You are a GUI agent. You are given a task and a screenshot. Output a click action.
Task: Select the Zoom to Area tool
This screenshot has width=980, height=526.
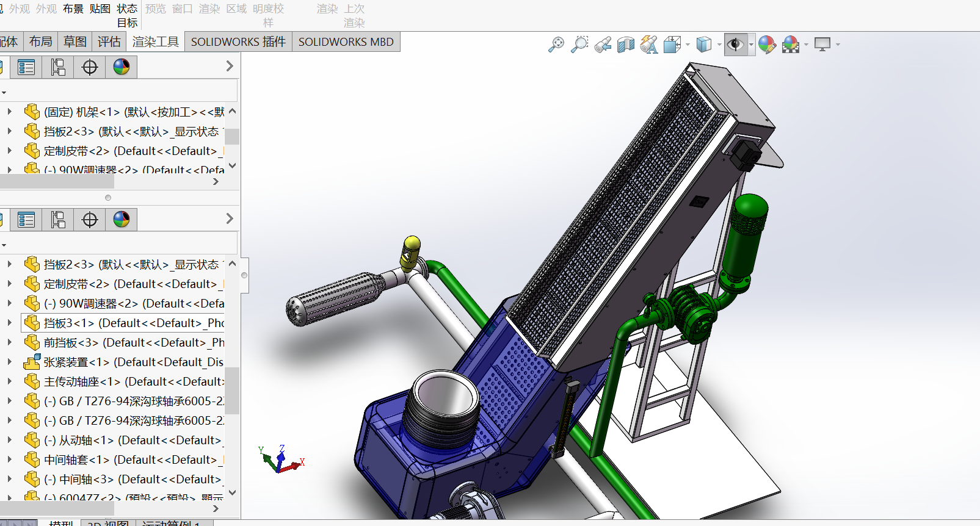579,45
